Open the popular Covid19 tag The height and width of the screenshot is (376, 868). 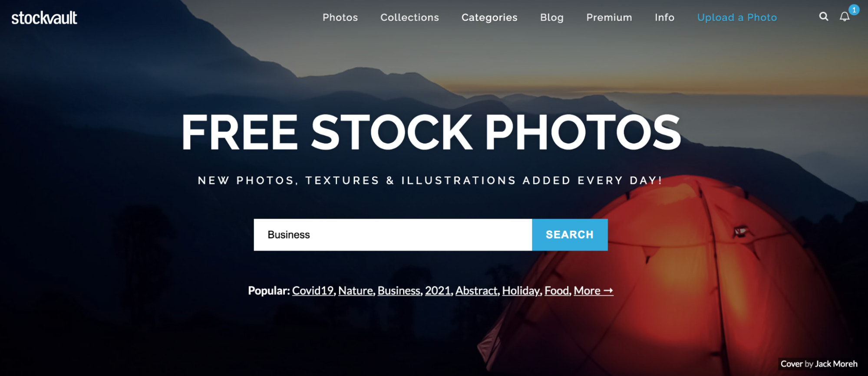click(313, 291)
